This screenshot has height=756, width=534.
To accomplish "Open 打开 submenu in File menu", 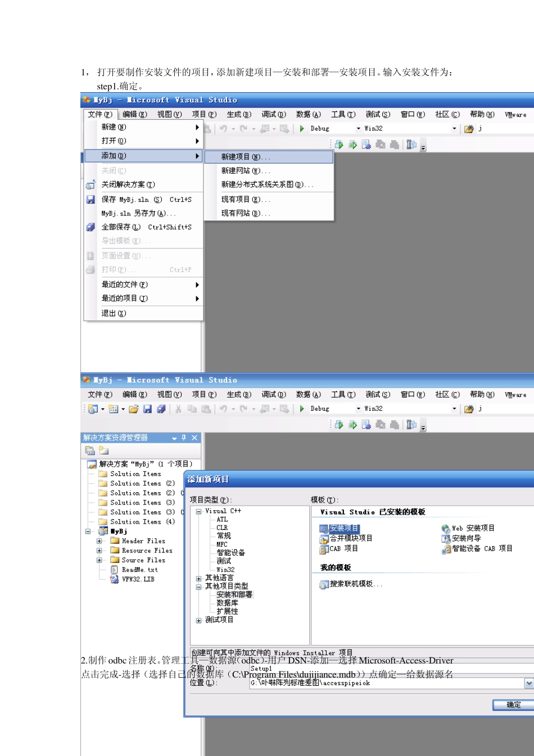I will click(143, 141).
